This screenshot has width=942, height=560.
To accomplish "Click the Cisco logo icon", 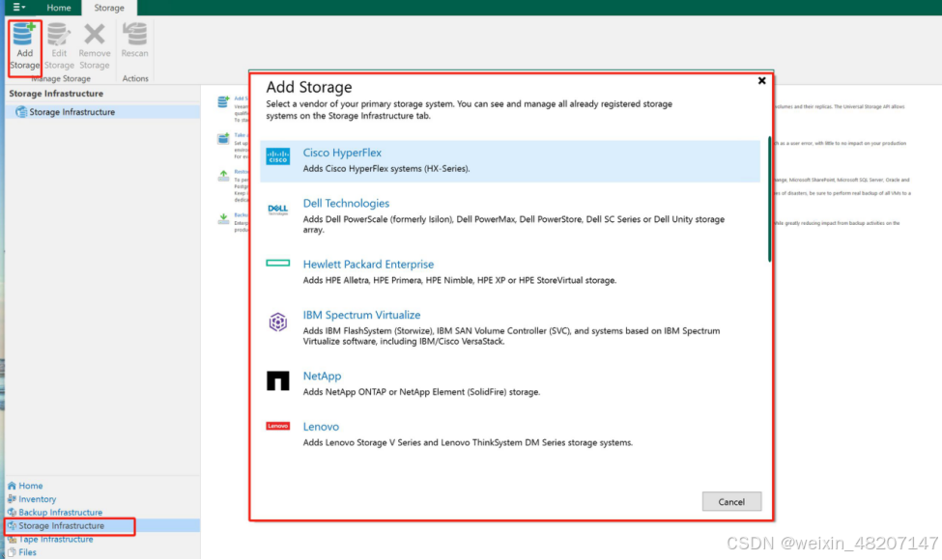I will click(277, 156).
